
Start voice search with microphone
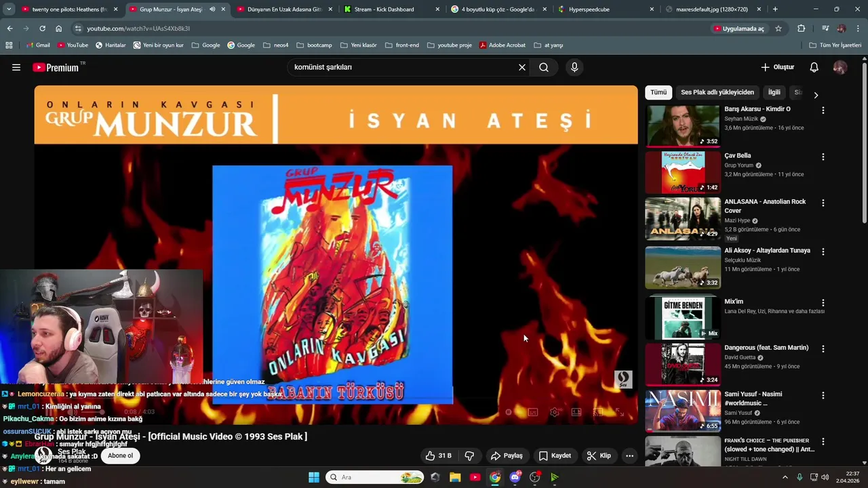(x=574, y=67)
